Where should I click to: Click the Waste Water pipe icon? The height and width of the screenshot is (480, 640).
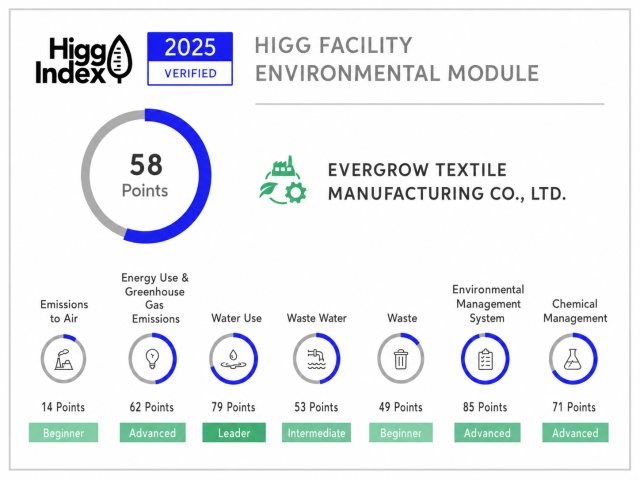point(316,359)
